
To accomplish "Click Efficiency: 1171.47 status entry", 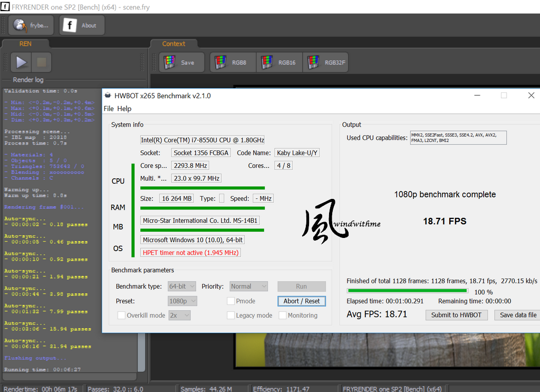I will [281, 388].
